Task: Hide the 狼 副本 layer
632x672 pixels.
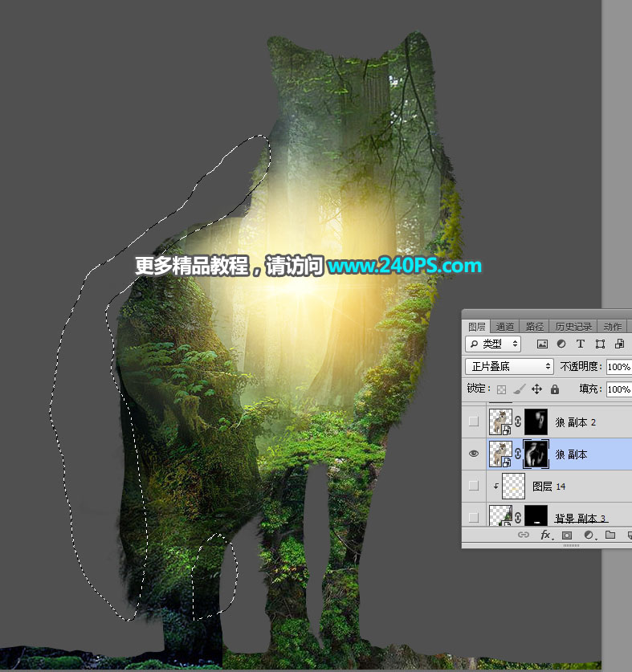Action: (474, 454)
